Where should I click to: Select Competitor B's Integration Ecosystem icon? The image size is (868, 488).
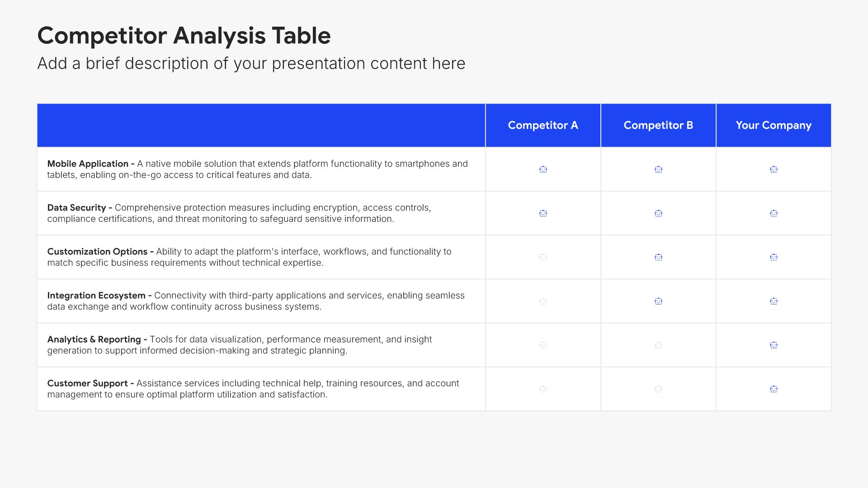point(658,301)
